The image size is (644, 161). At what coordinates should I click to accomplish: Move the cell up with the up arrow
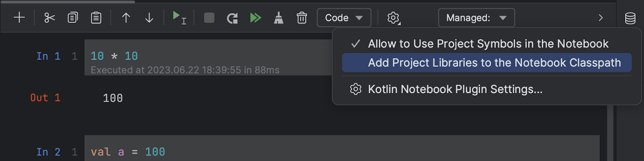(126, 18)
